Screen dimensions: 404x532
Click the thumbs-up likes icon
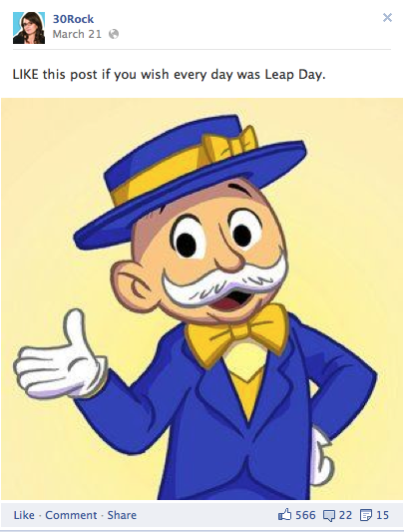click(284, 515)
